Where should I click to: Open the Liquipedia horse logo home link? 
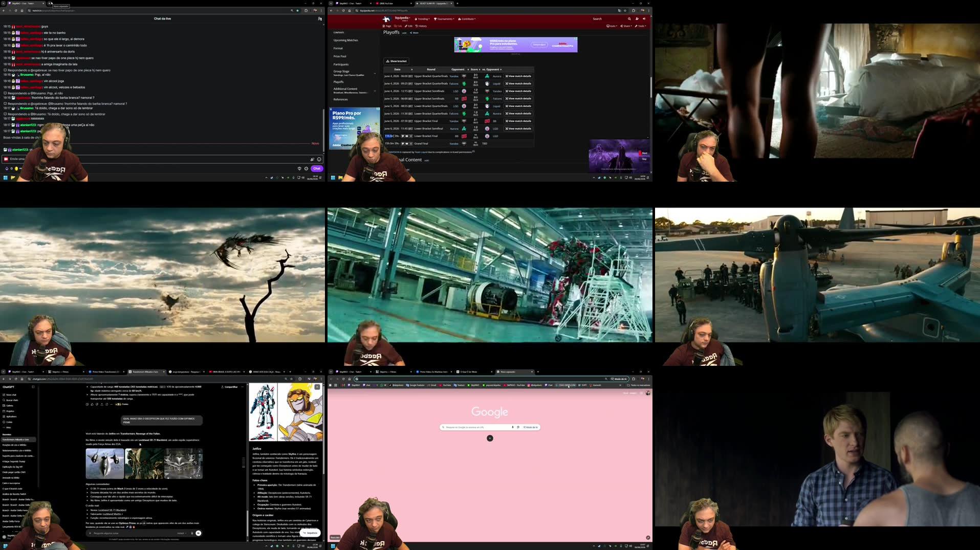point(386,19)
